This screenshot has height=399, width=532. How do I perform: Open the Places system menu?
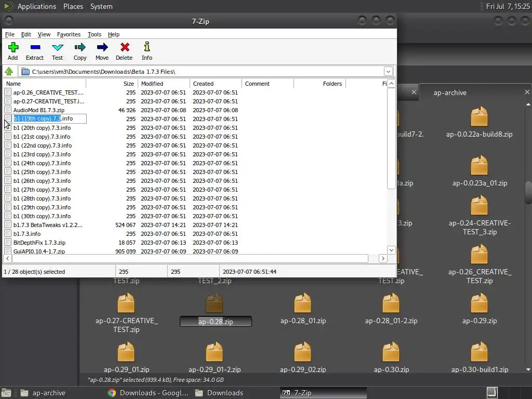coord(73,6)
